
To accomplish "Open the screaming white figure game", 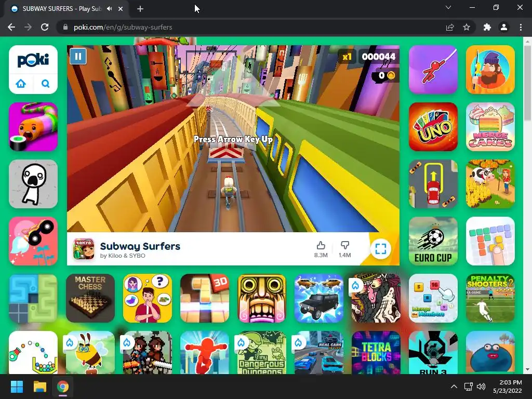I will pyautogui.click(x=33, y=183).
